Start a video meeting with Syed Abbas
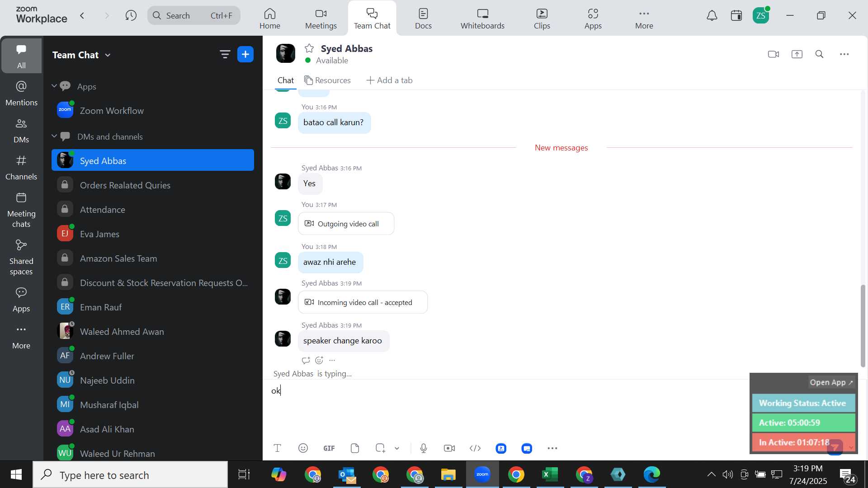This screenshot has height=488, width=868. click(x=773, y=54)
